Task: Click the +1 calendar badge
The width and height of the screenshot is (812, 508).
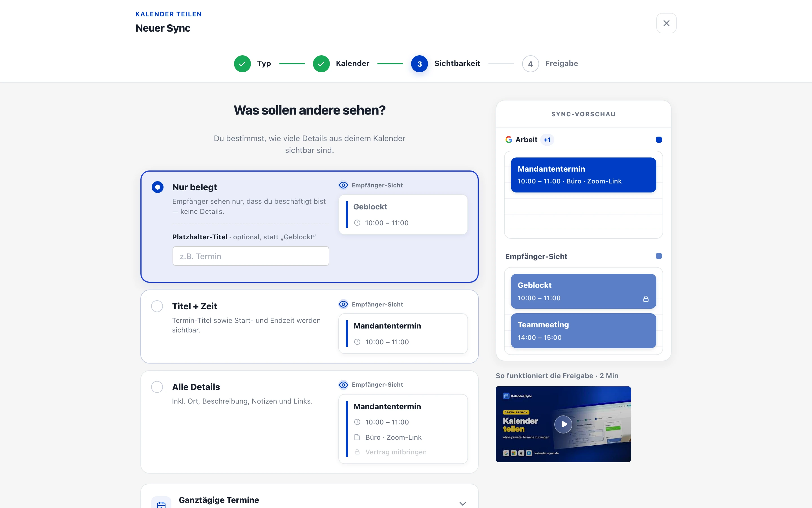Action: tap(547, 140)
